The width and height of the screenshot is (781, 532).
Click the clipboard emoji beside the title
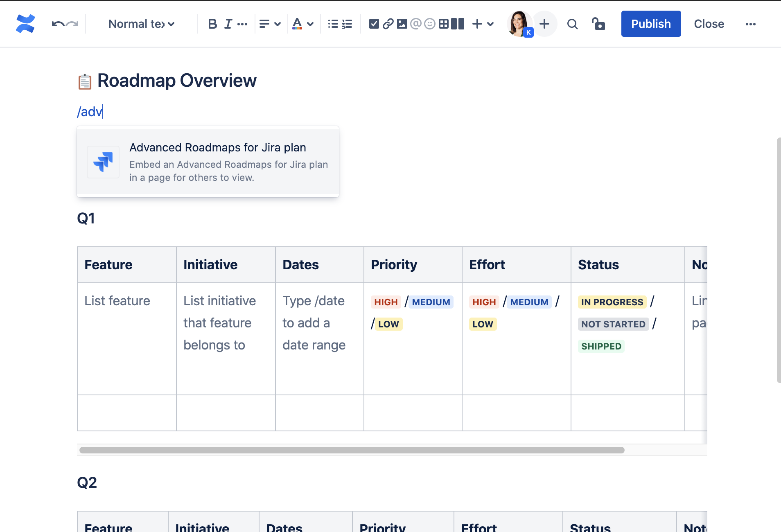click(85, 81)
